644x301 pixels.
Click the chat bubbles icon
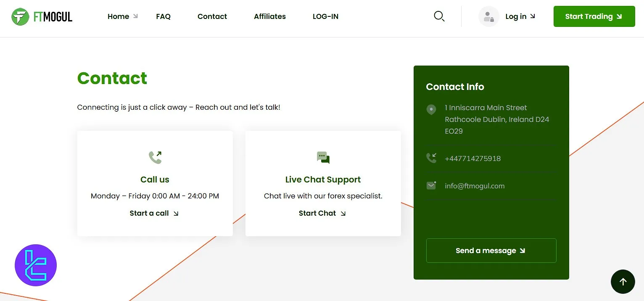pos(323,158)
